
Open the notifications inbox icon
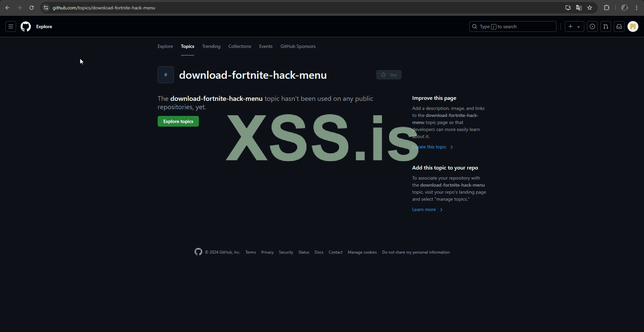619,26
